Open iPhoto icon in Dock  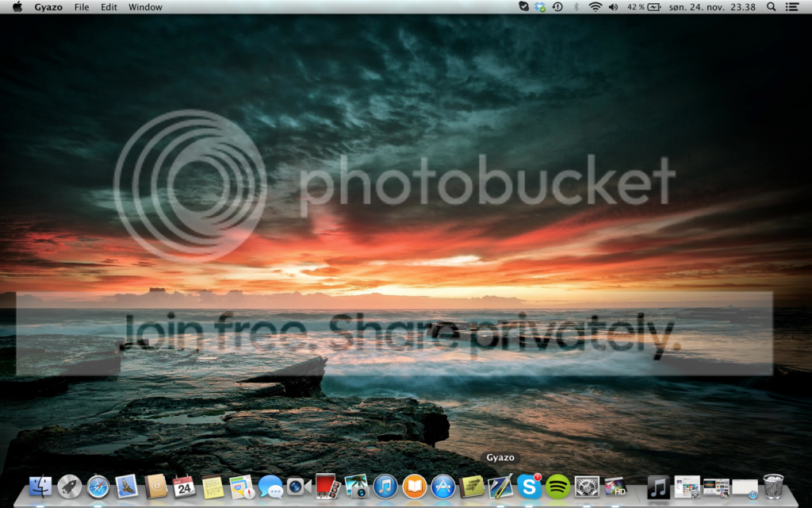point(356,487)
